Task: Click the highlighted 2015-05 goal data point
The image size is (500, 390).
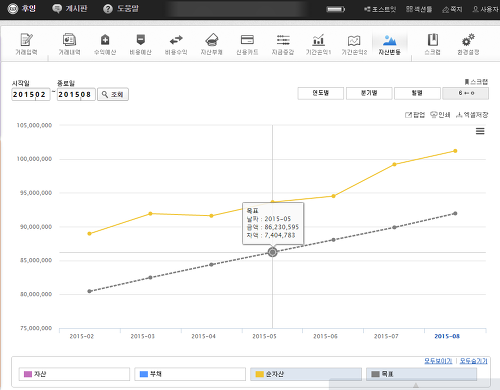Action: coord(272,252)
